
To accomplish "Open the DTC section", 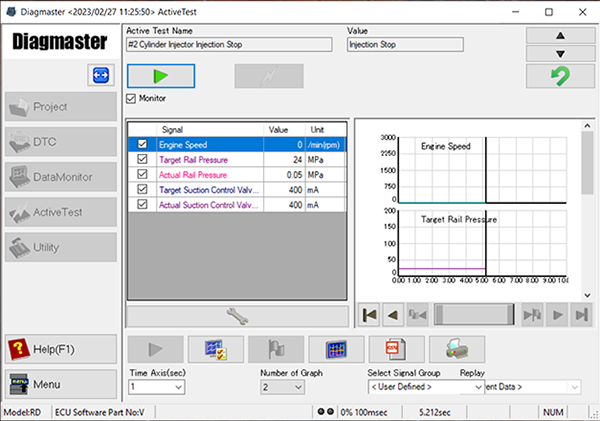I will (61, 142).
